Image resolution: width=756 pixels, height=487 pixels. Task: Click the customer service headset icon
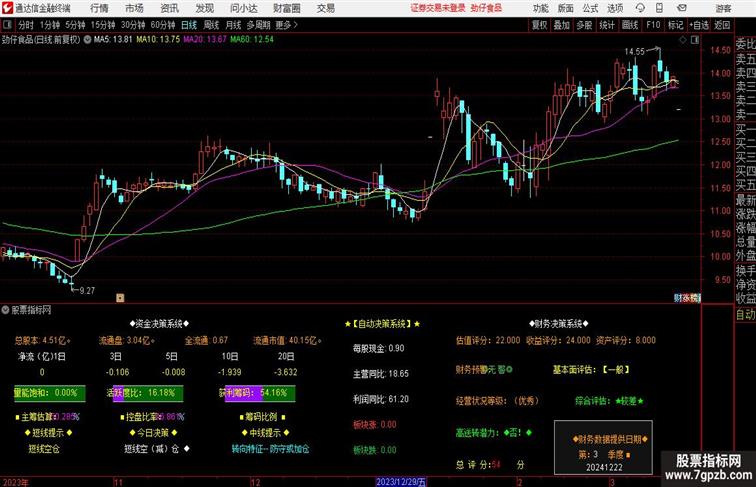coord(640,8)
